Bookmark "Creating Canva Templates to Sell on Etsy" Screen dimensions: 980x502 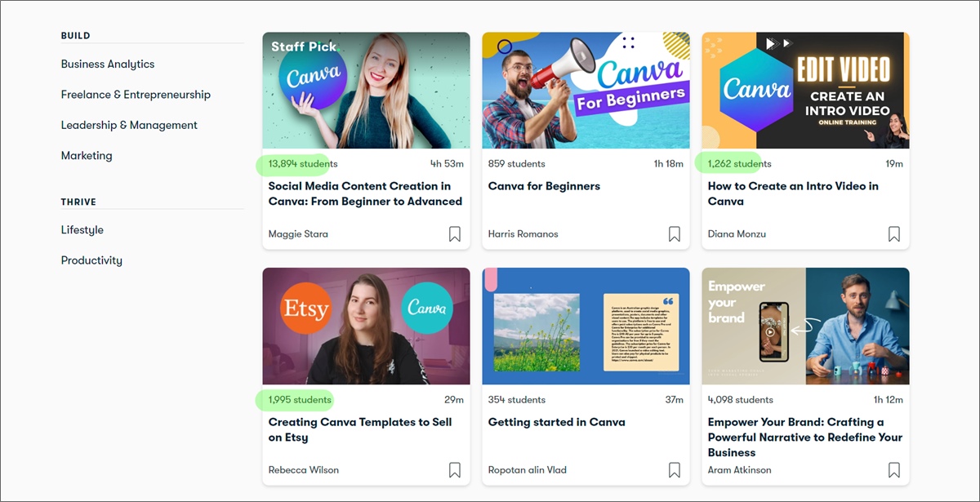(x=454, y=469)
